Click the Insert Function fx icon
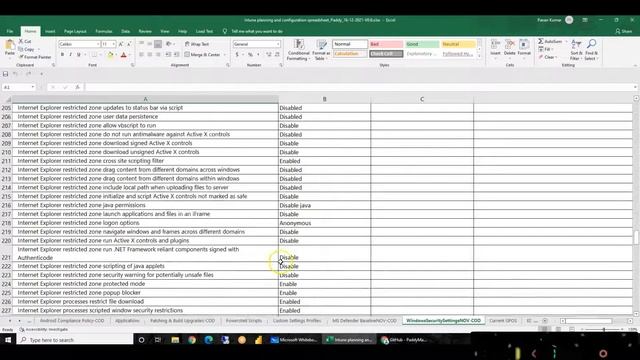640x360 pixels. coord(77,87)
